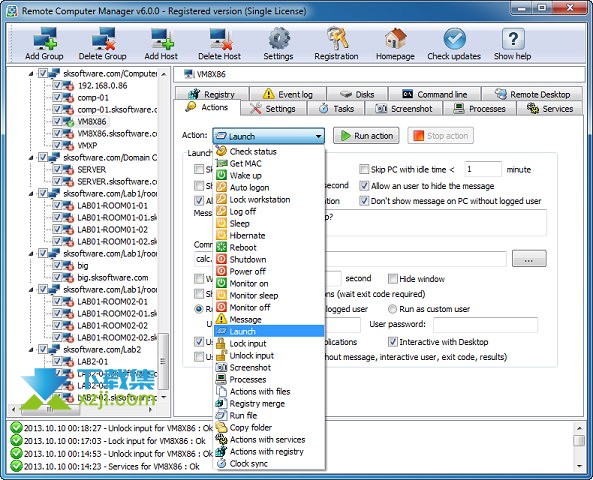Open the Command line tab
Viewport: 593px width, 480px height.
pos(435,94)
